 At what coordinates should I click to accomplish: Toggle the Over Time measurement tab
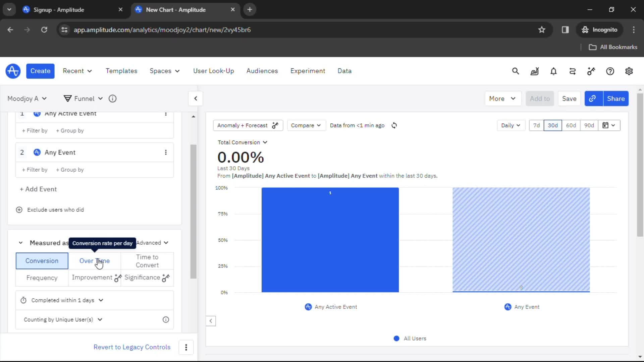tap(95, 261)
